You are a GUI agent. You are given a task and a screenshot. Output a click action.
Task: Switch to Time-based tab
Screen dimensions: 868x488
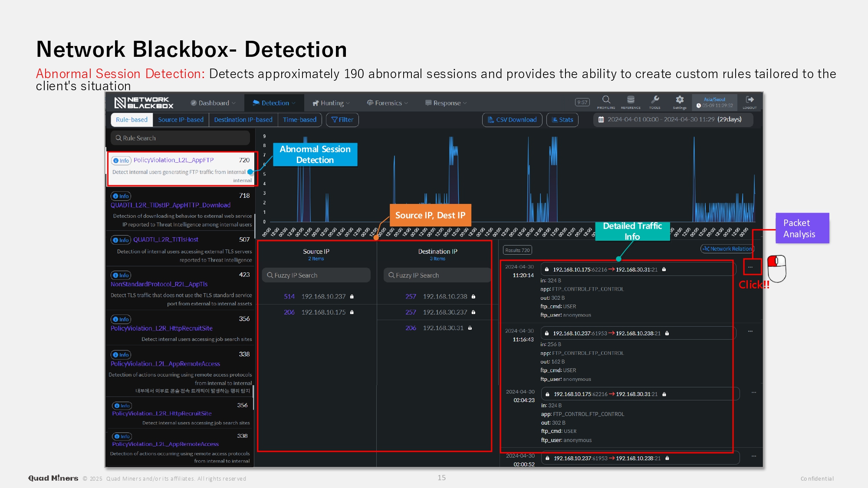pos(299,120)
